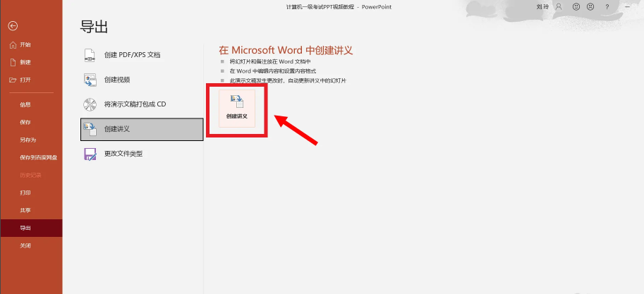This screenshot has height=294, width=644.
Task: Open the 打印 page
Action: (x=25, y=192)
